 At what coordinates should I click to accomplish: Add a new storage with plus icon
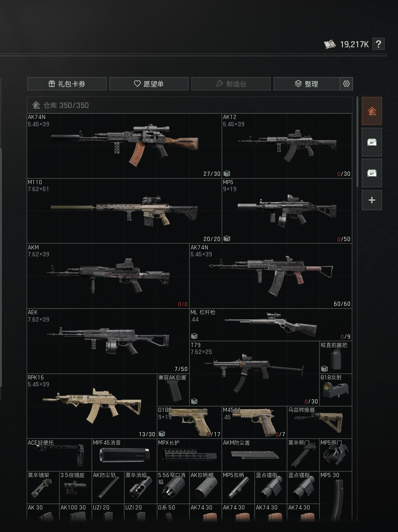pos(372,200)
